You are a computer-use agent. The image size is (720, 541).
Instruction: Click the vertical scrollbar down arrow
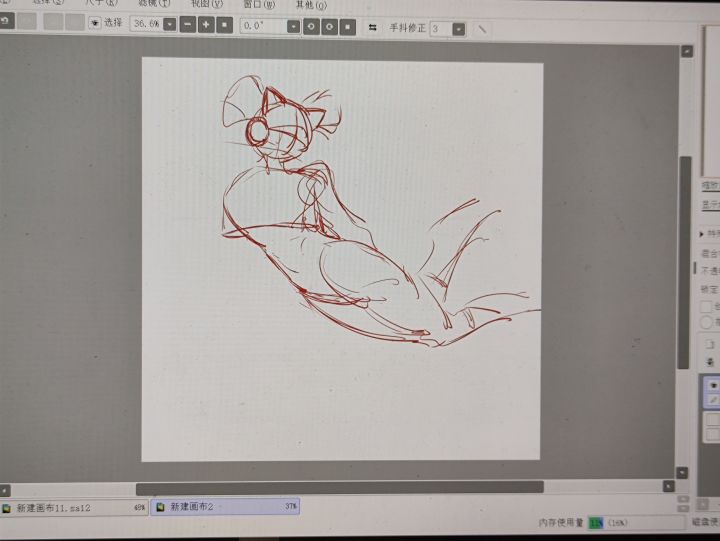[682, 473]
